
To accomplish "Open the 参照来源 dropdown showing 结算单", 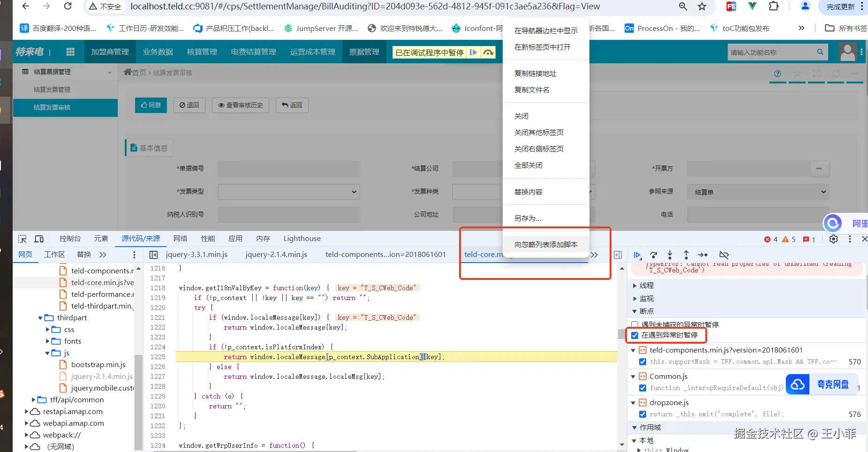I will tap(758, 192).
